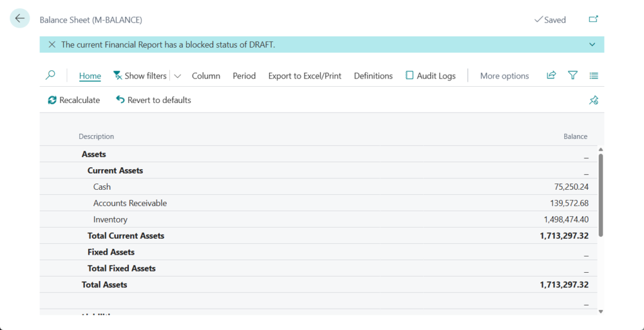The image size is (644, 330).
Task: Dismiss the DRAFT status notification
Action: [52, 45]
